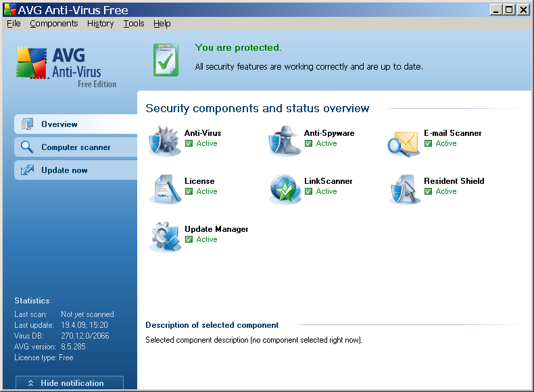Open the Help menu
This screenshot has width=534, height=392.
pyautogui.click(x=162, y=24)
